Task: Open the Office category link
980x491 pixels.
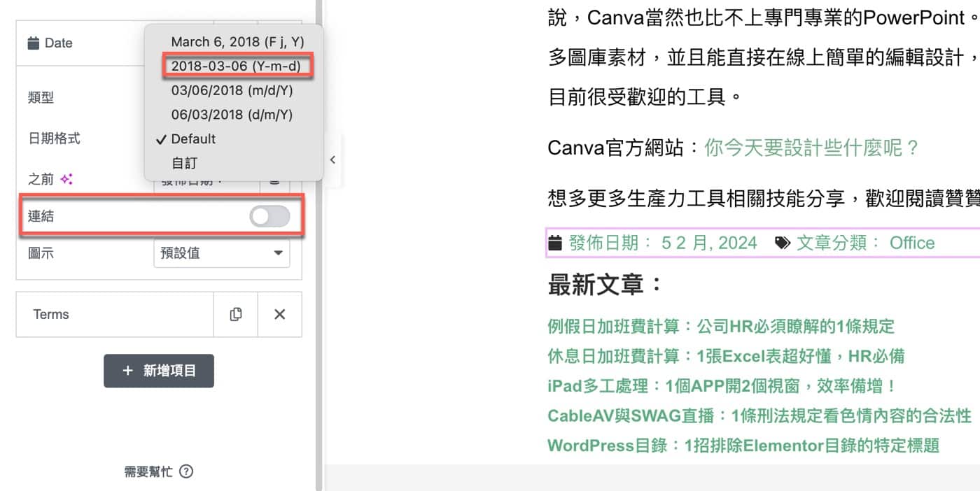Action: click(912, 243)
